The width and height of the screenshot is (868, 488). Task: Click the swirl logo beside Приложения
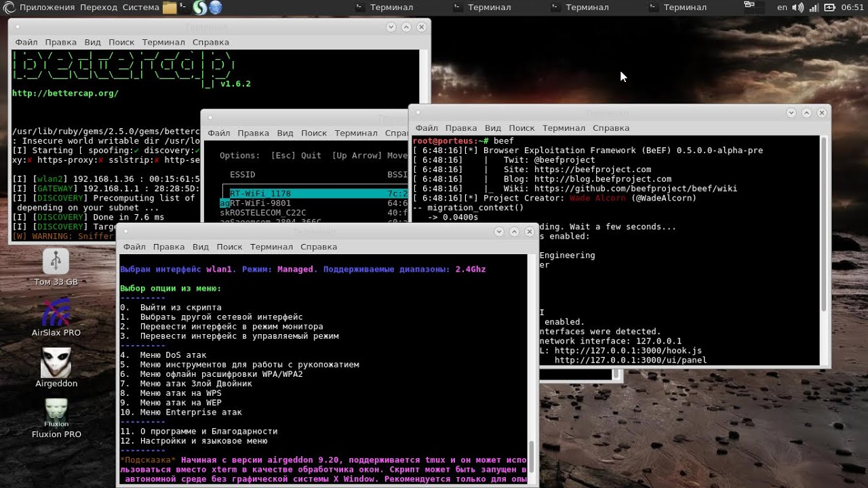tap(9, 7)
